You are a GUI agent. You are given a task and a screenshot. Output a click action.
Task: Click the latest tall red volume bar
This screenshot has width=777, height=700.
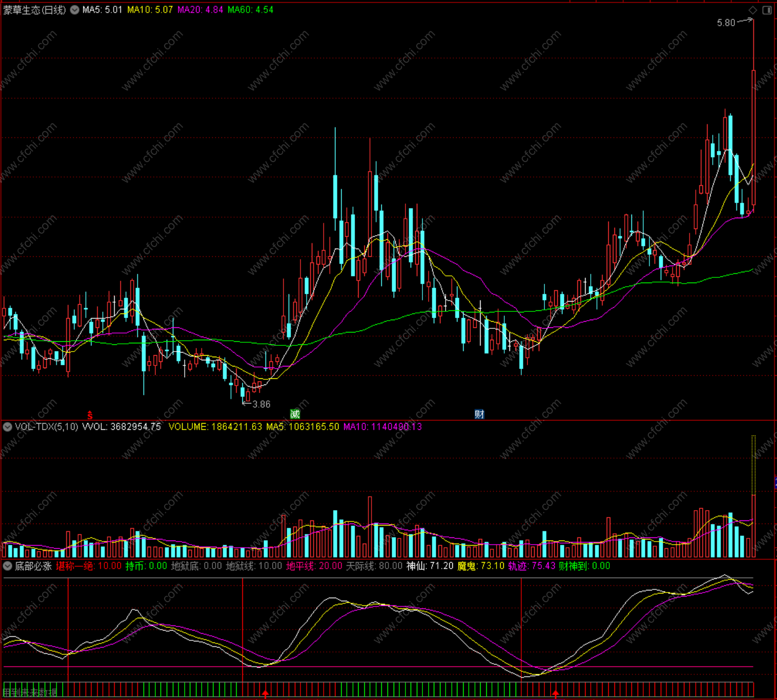pos(753,526)
